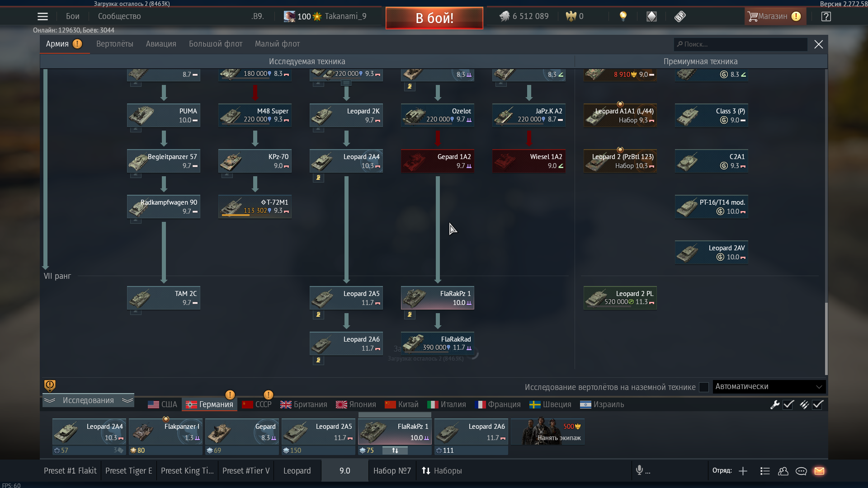The width and height of the screenshot is (868, 488).
Task: Open the contacts list icon
Action: tap(765, 471)
